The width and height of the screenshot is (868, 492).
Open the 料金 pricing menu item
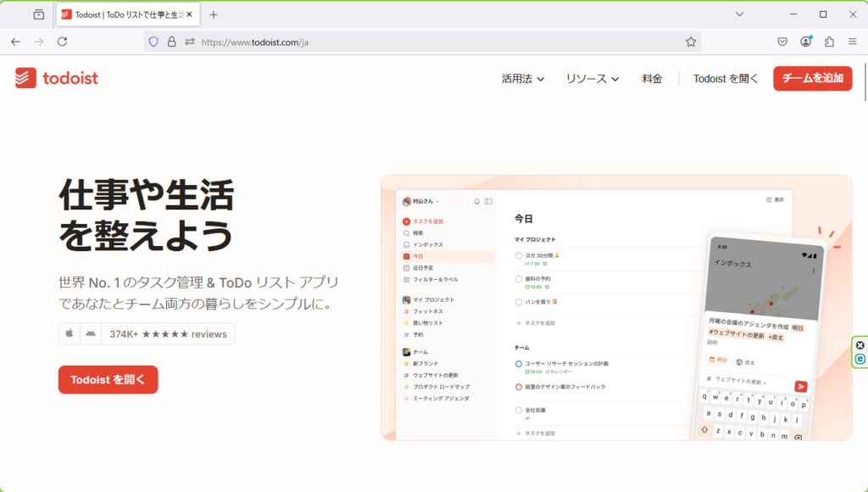652,79
